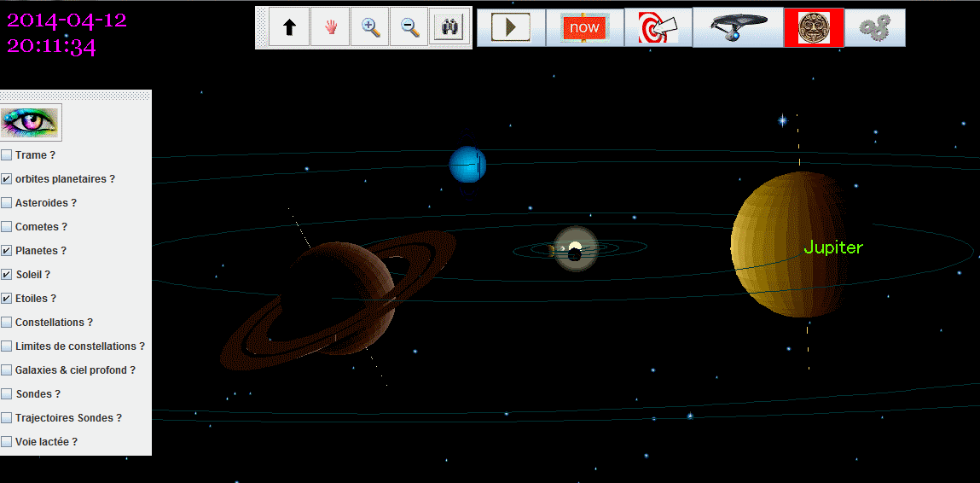Uncheck the Etoiles checkbox
Screen dimensions: 980x483
(x=6, y=299)
